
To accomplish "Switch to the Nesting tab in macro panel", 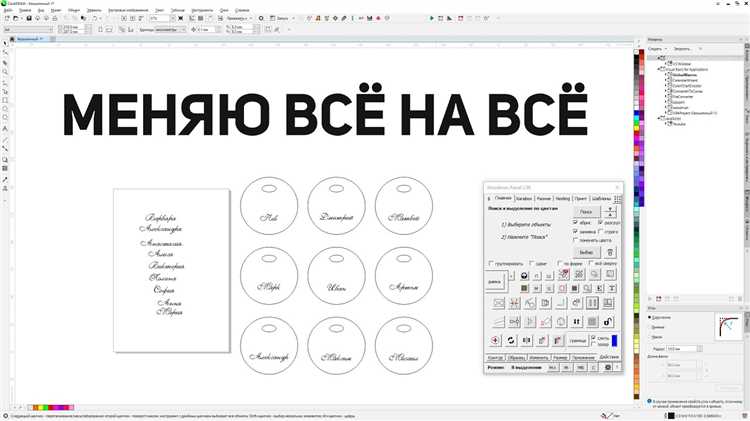I will tap(562, 199).
